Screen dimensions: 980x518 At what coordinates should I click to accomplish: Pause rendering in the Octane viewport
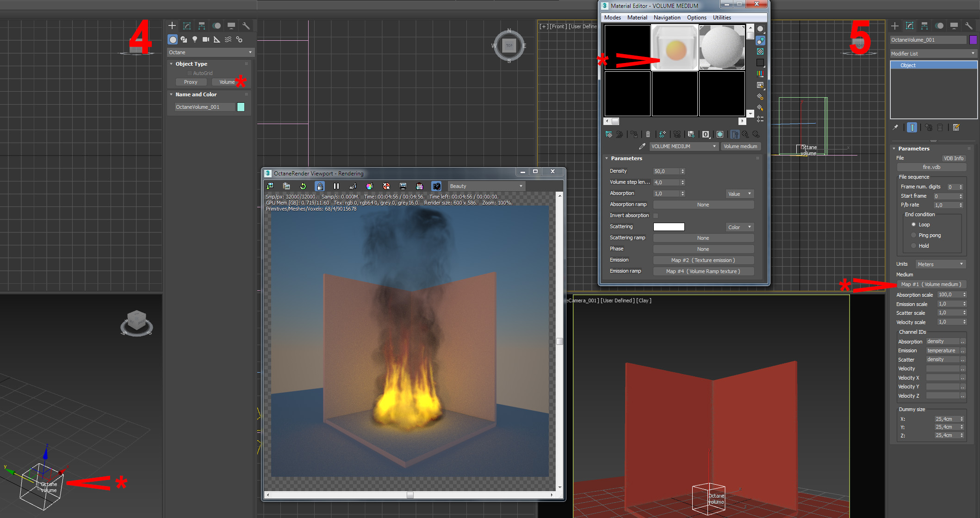336,186
